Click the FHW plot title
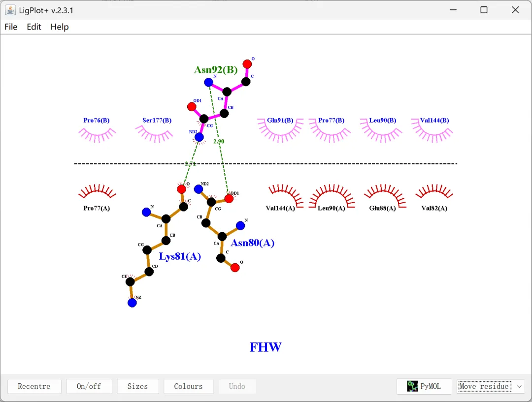The image size is (532, 402). (x=266, y=347)
